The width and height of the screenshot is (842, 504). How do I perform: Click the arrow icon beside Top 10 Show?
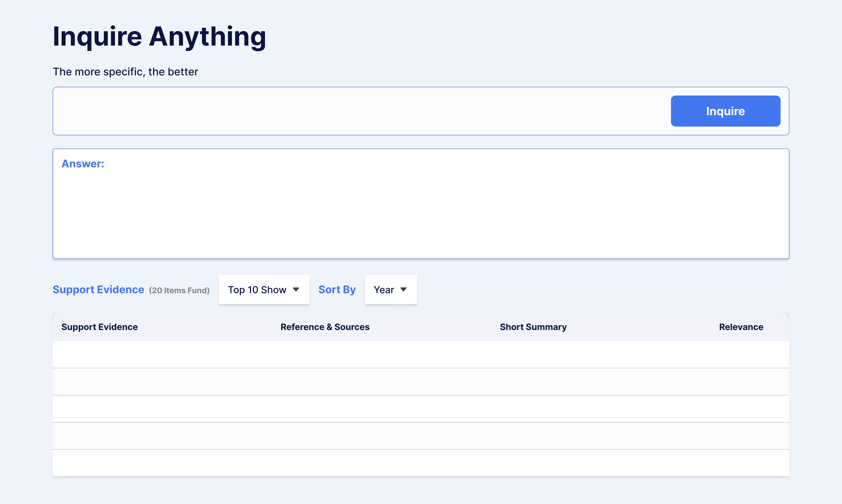click(x=296, y=290)
